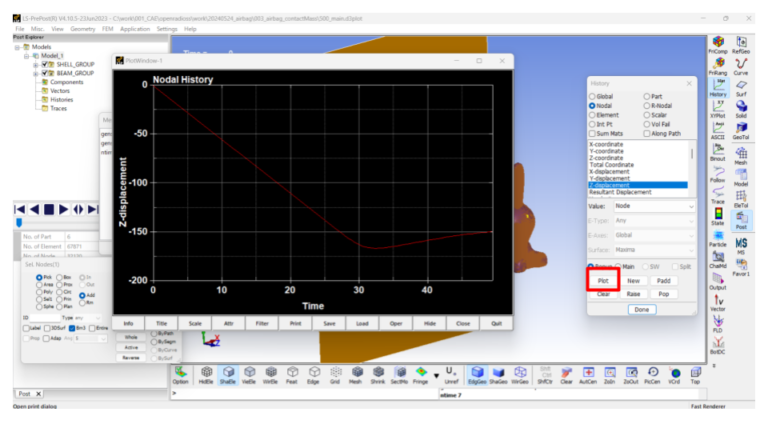Toggle the Sum Mats checkbox
The image size is (768, 432).
(593, 132)
